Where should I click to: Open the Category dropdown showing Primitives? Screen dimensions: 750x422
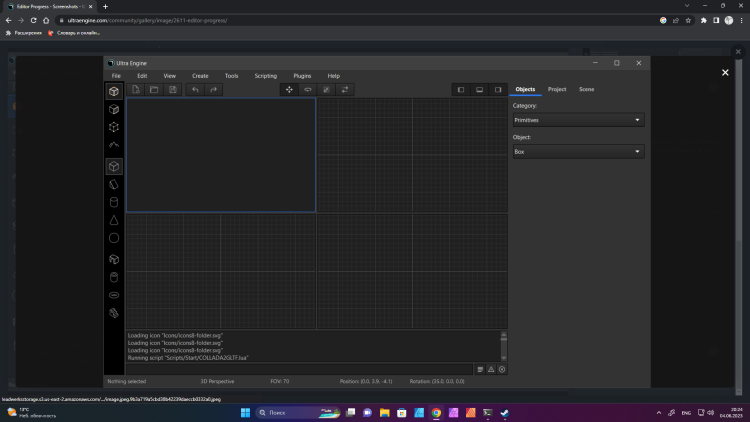click(x=577, y=120)
